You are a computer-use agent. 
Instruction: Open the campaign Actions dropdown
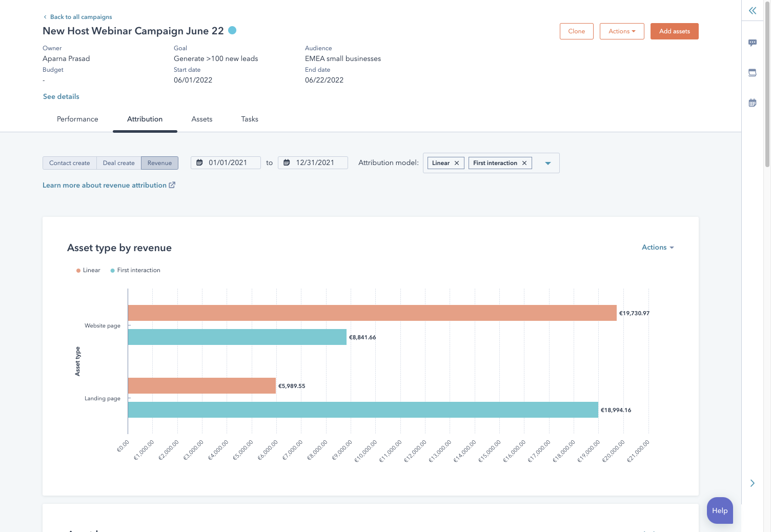(x=621, y=31)
